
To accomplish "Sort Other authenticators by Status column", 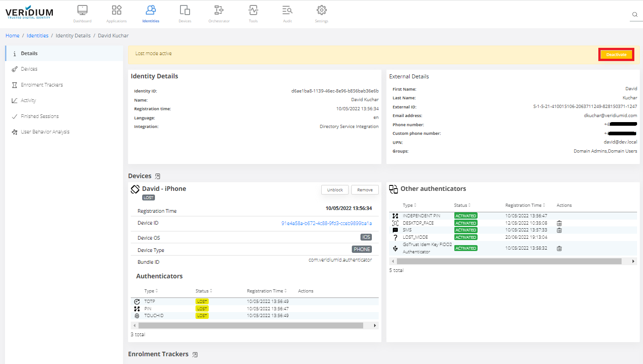I will click(462, 205).
